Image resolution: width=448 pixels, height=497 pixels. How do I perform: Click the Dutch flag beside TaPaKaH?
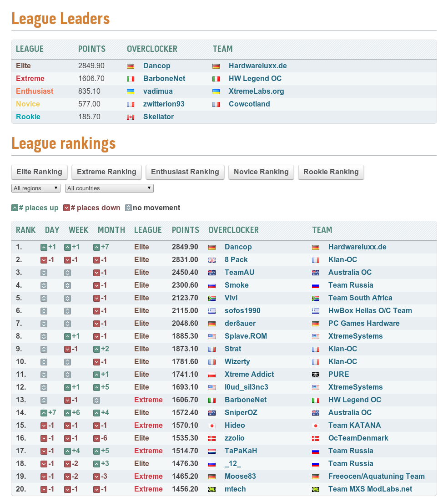[212, 451]
